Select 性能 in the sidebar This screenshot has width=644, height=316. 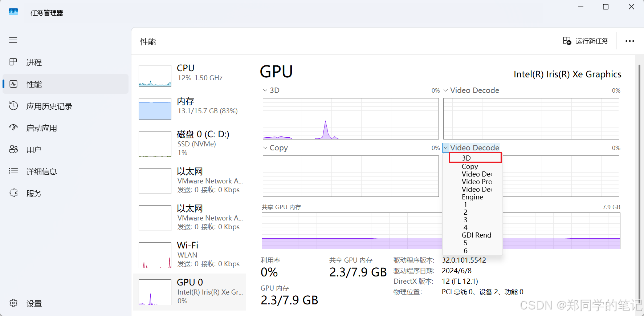pos(65,84)
